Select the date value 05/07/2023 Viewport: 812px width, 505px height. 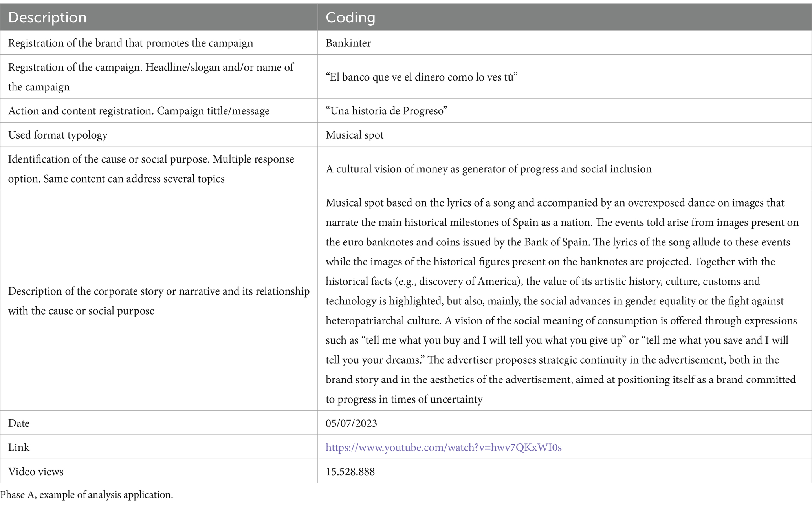[351, 423]
